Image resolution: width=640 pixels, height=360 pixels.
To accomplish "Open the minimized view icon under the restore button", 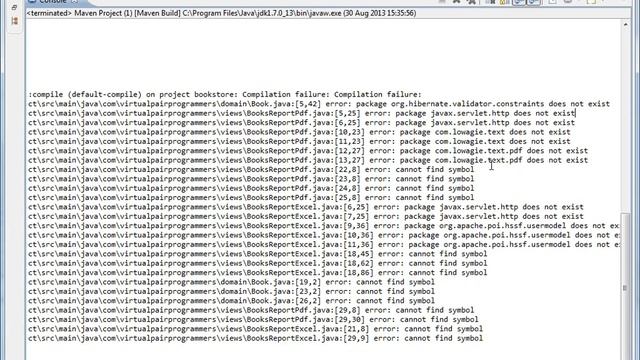I will (x=14, y=20).
